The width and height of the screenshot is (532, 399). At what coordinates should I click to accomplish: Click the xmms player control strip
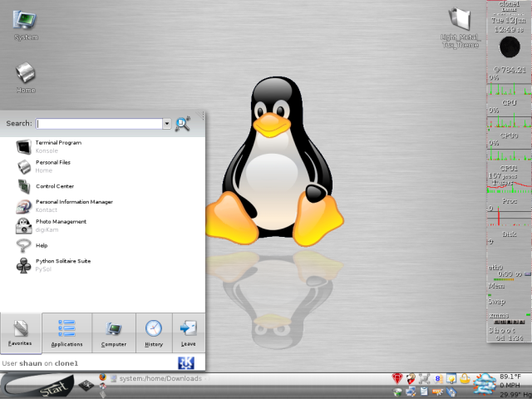click(x=510, y=322)
